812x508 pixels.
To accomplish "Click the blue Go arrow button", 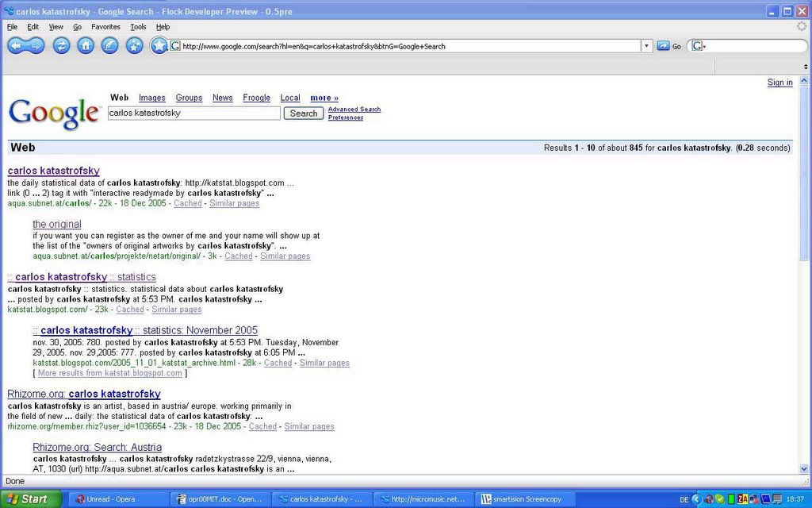I will point(664,46).
